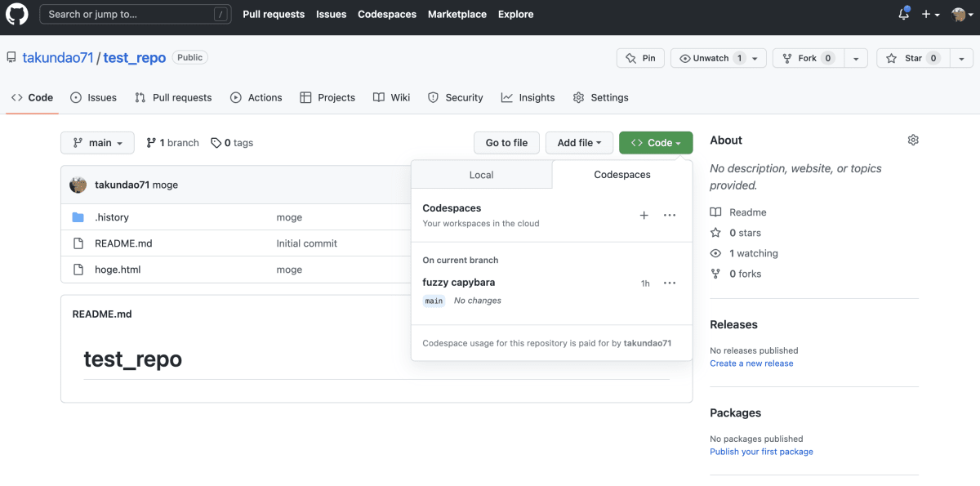980x486 pixels.
Task: Open the main branch selector dropdown
Action: click(97, 142)
